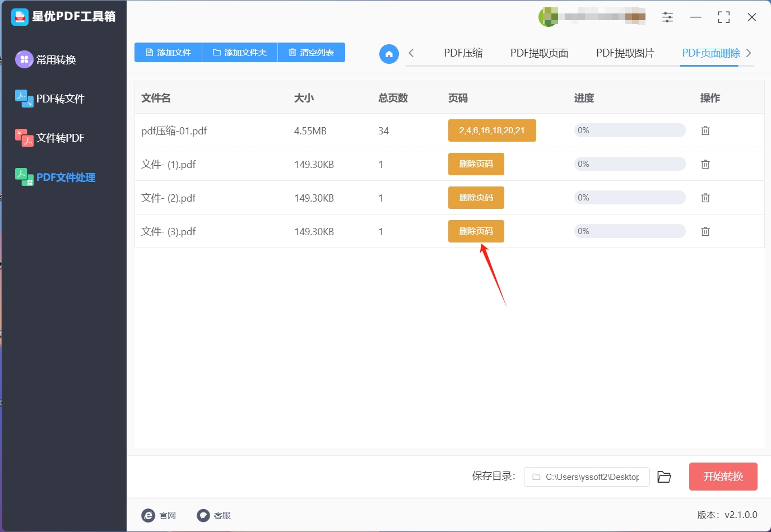The width and height of the screenshot is (771, 532).
Task: Click the progress bar of 文件- (2).pdf
Action: (x=630, y=198)
